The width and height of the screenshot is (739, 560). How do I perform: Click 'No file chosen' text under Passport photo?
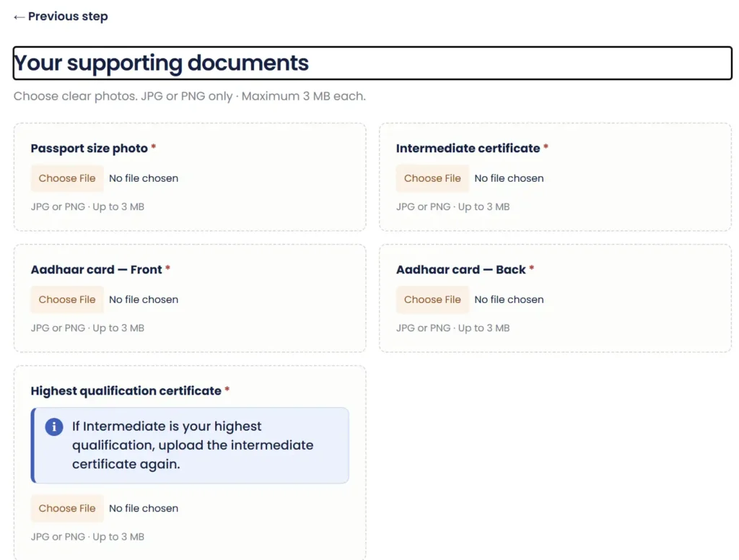tap(144, 178)
